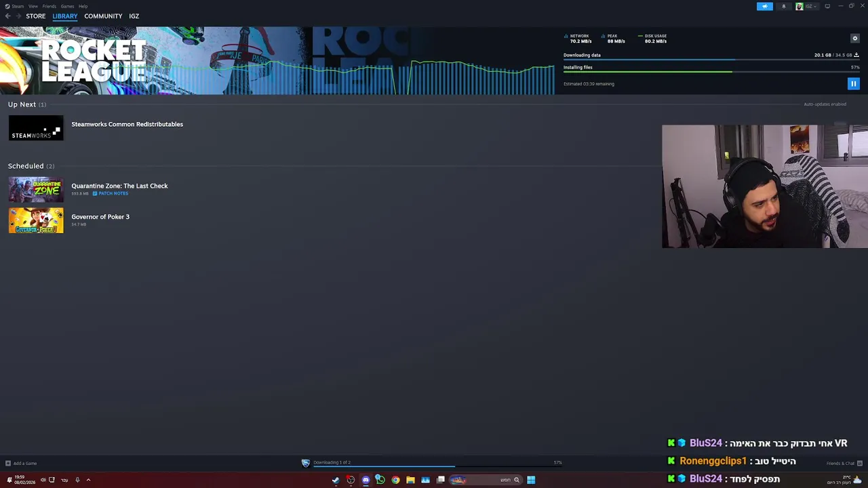This screenshot has height=488, width=868.
Task: Click the Rocket League banner logo
Action: tap(94, 60)
